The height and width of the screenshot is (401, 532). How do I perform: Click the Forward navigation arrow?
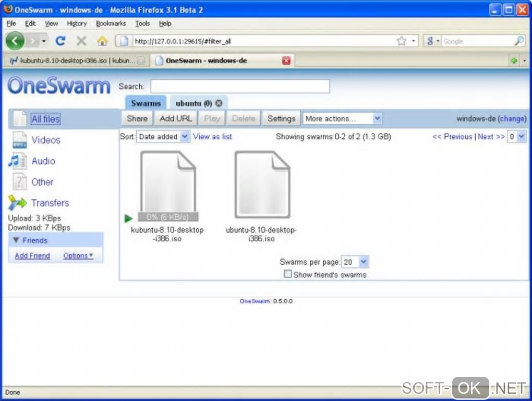click(x=32, y=41)
